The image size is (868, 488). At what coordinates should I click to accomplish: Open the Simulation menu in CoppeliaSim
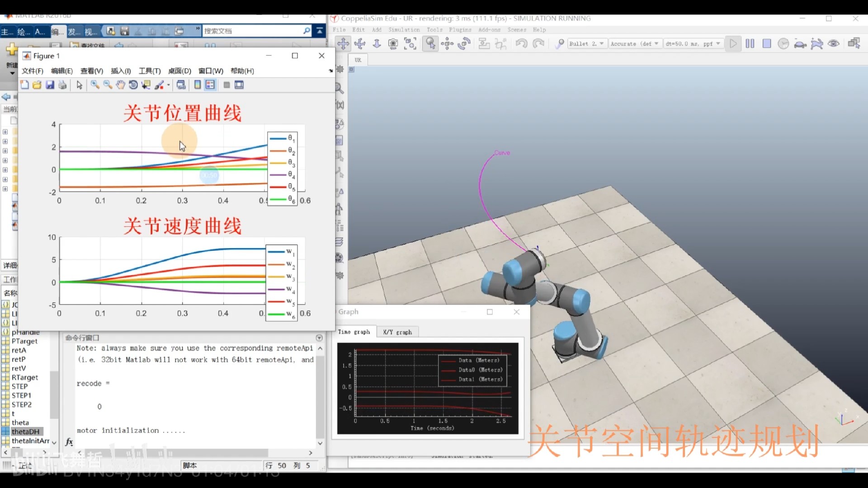(x=404, y=30)
